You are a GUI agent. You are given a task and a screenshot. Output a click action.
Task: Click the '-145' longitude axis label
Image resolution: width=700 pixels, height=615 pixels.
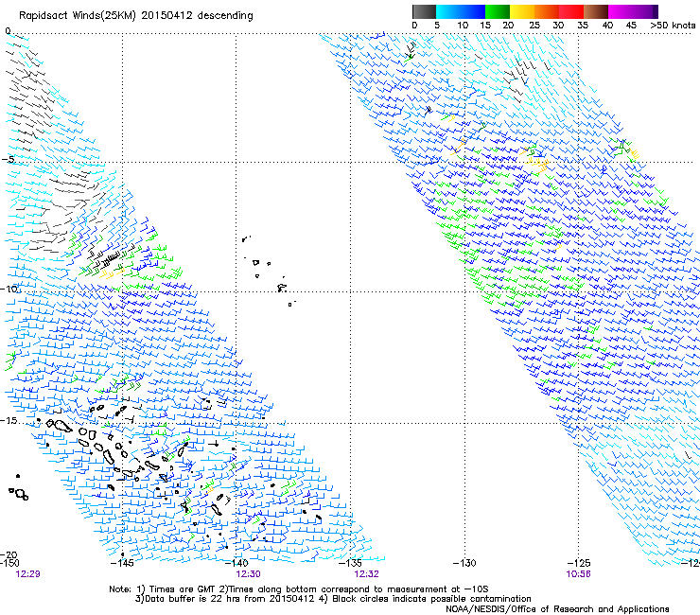point(122,563)
